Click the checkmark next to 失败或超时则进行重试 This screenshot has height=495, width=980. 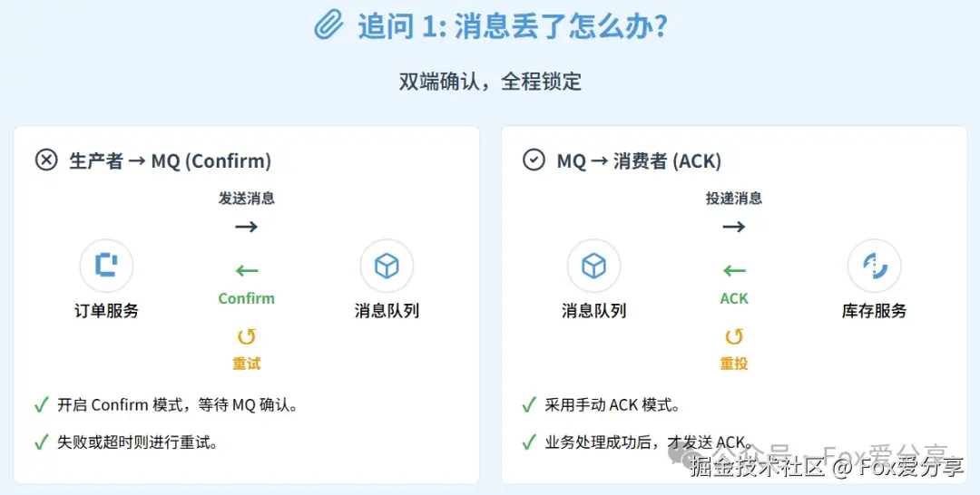coord(41,442)
